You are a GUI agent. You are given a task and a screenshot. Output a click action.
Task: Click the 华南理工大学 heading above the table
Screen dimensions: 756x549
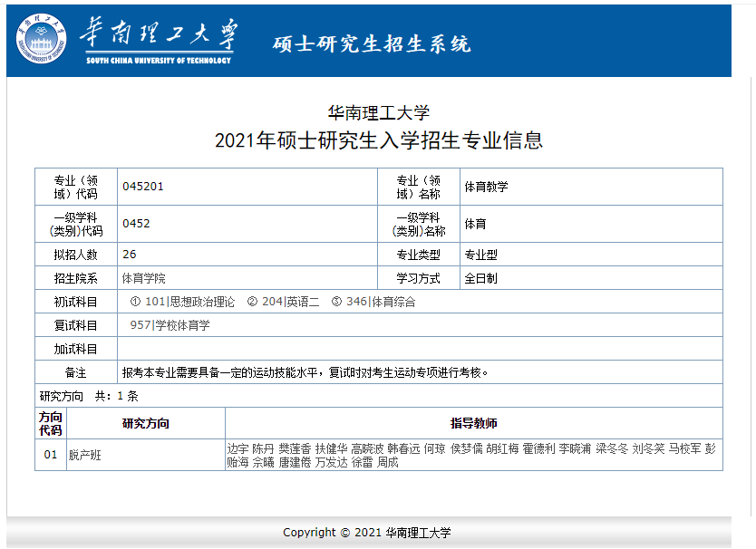[379, 112]
